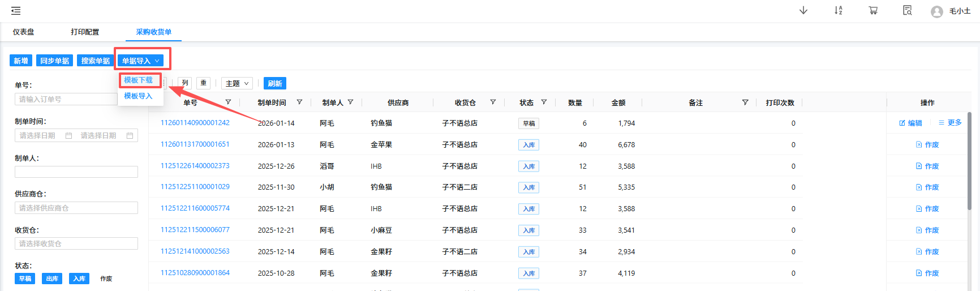980x291 pixels.
Task: Click the 同步单据 button
Action: (55, 61)
